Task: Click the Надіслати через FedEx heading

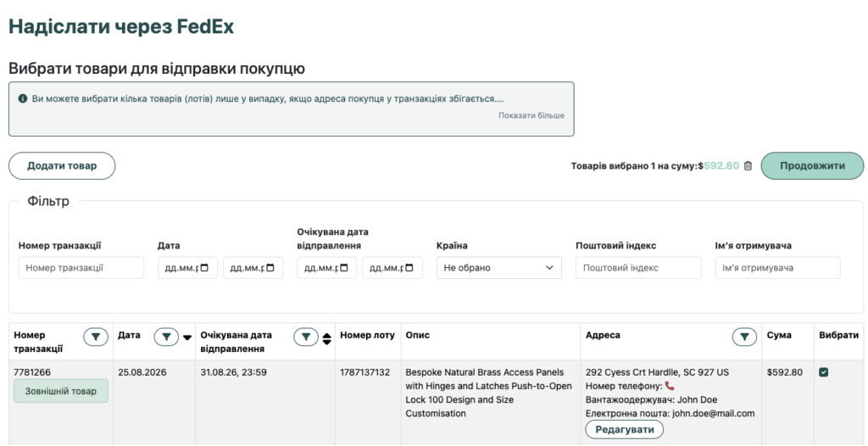Action: click(x=121, y=26)
